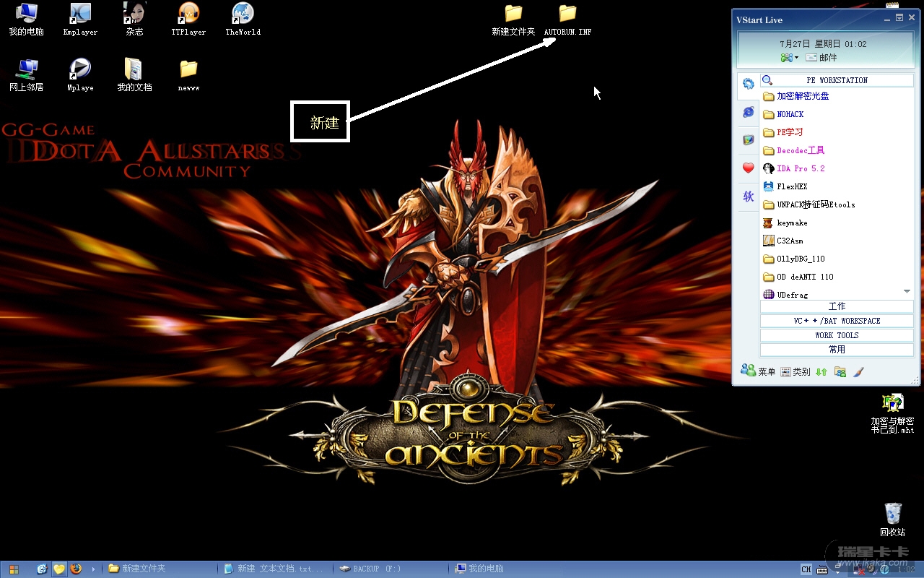
Task: Launch Internet Explorer from quick launch
Action: click(42, 569)
